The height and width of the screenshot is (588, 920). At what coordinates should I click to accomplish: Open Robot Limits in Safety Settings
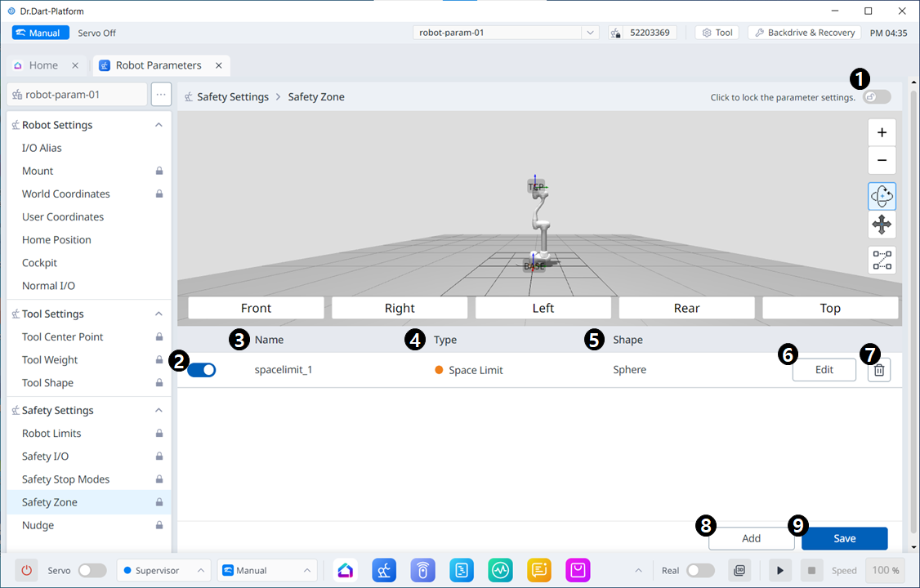click(51, 434)
